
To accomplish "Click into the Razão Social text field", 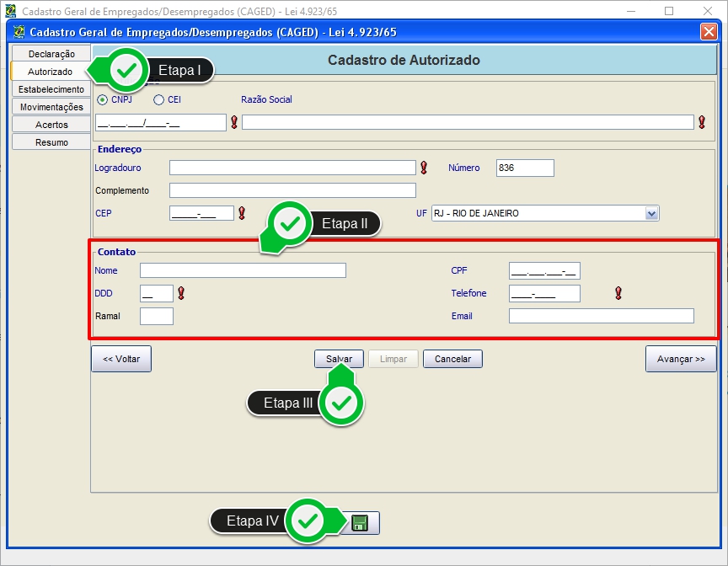I will (x=468, y=122).
